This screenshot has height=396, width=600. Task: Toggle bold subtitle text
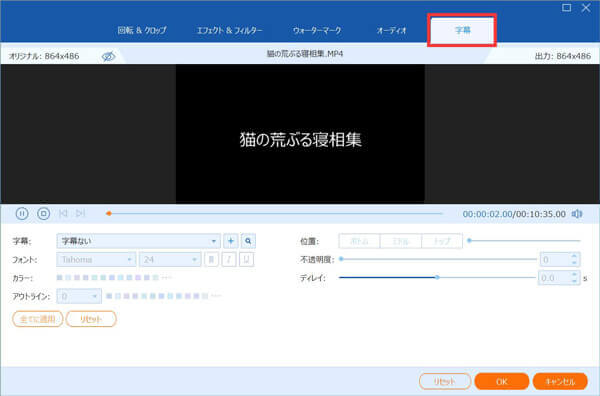coord(211,260)
